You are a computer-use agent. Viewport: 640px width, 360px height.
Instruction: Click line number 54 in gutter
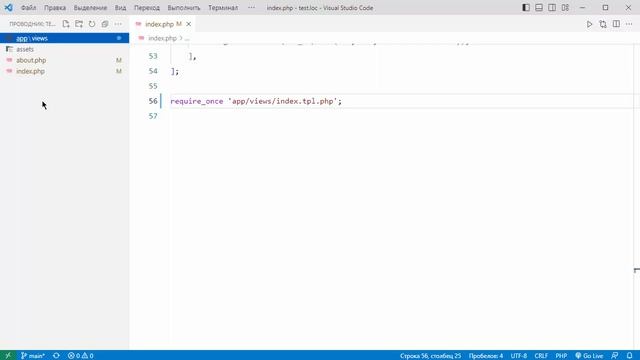153,71
